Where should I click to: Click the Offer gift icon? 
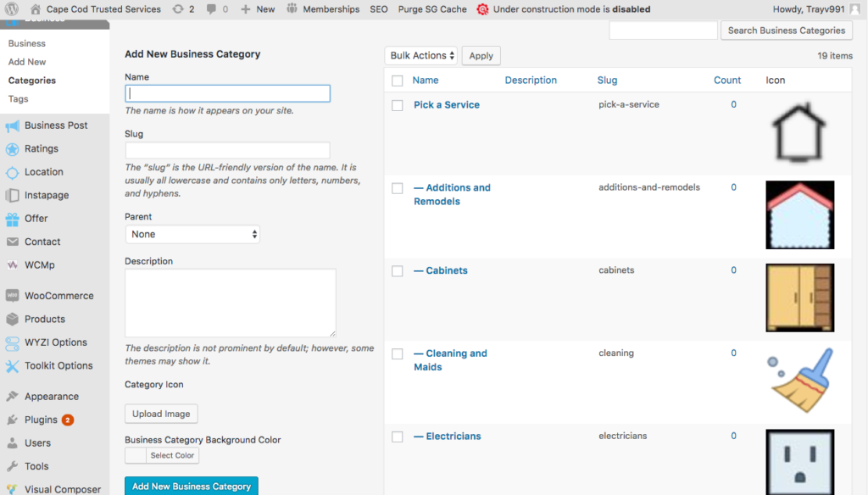tap(12, 219)
